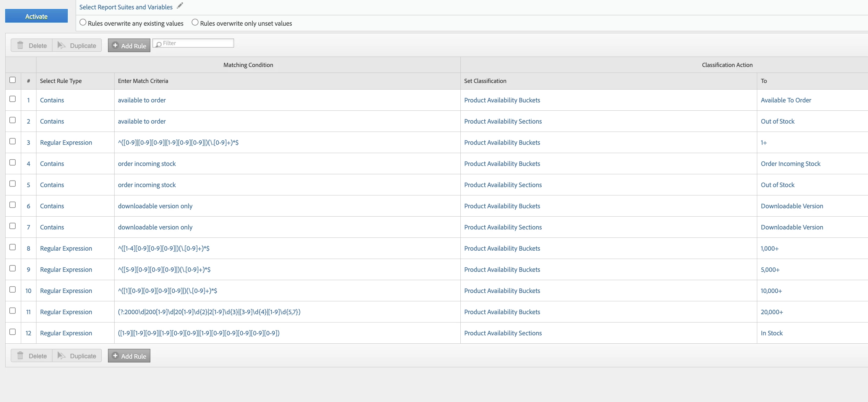Tick the checkbox for rule 12

pos(12,332)
